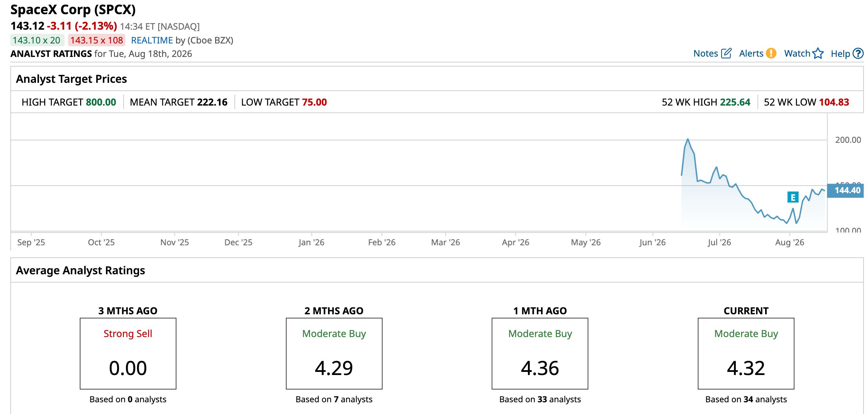The height and width of the screenshot is (414, 868).
Task: Open the Help link
Action: [x=840, y=54]
